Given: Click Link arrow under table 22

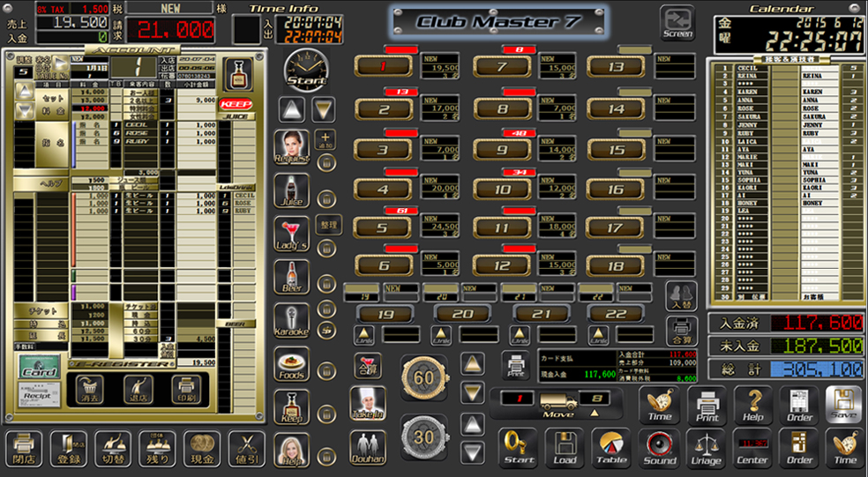Looking at the screenshot, I should 598,335.
